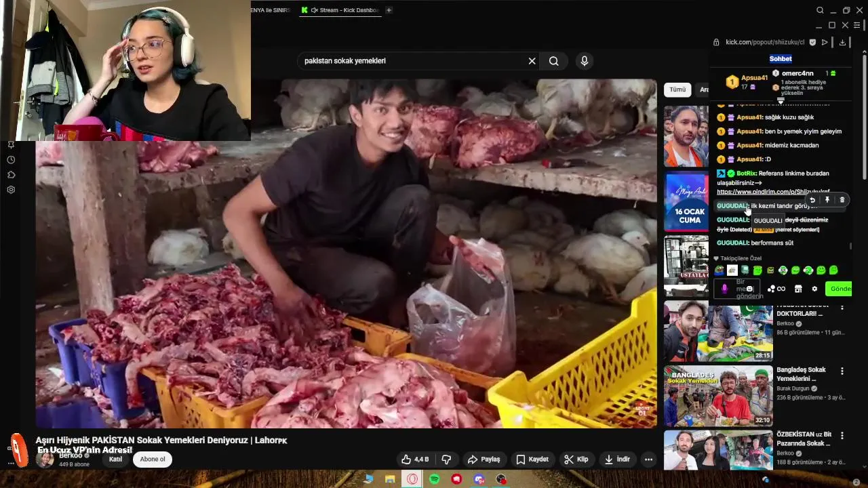The width and height of the screenshot is (868, 488).
Task: Open more actions ellipsis below video
Action: [x=648, y=460]
